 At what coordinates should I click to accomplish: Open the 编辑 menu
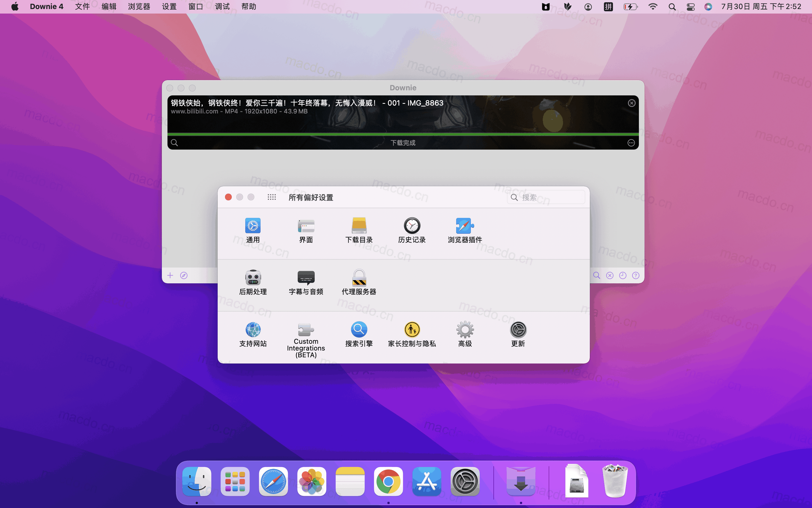[x=109, y=7]
